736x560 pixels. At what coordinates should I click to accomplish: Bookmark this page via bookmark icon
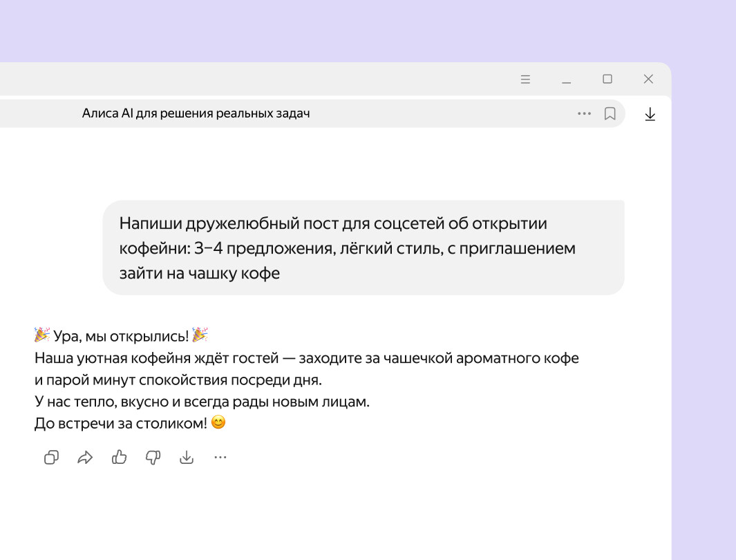coord(610,113)
